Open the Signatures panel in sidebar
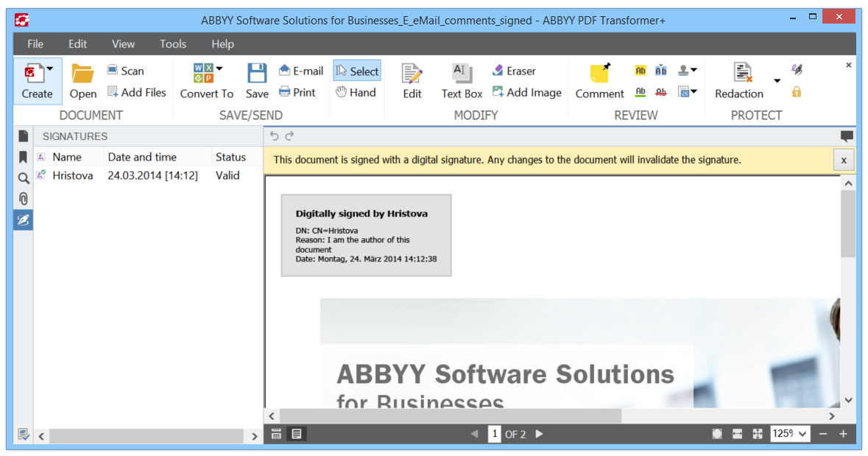Screen dimensions: 868x456 pos(24,220)
